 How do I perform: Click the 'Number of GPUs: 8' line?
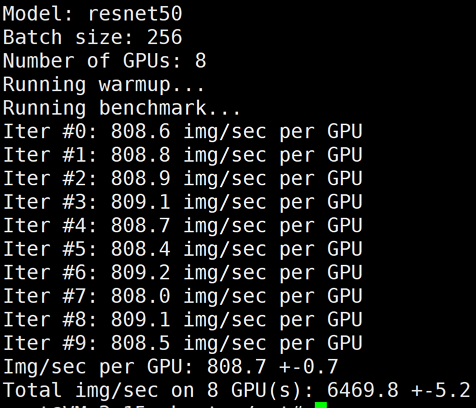pos(104,61)
